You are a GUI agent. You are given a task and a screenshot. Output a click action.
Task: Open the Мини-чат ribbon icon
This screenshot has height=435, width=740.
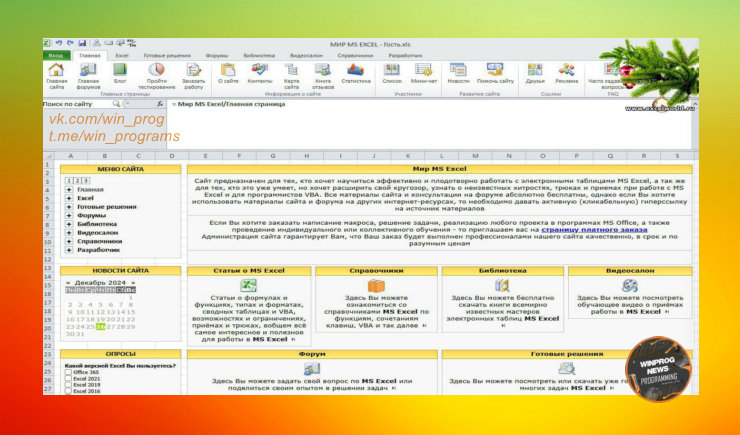(423, 70)
